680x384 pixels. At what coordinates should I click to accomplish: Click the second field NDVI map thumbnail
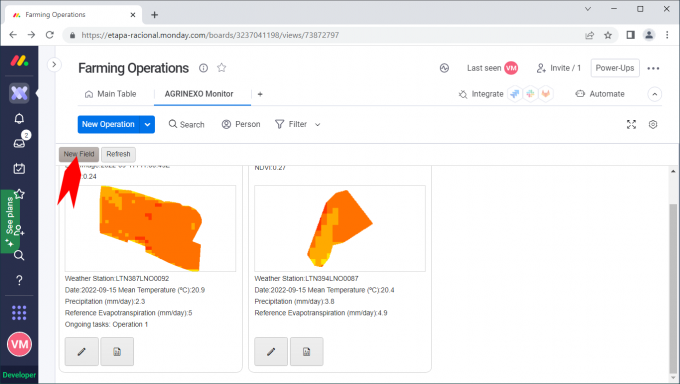pos(340,229)
